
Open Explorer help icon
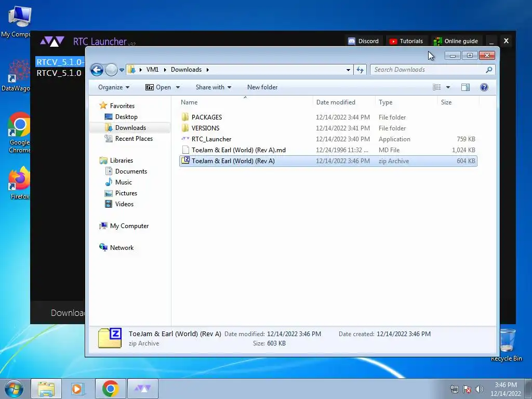[x=484, y=87]
